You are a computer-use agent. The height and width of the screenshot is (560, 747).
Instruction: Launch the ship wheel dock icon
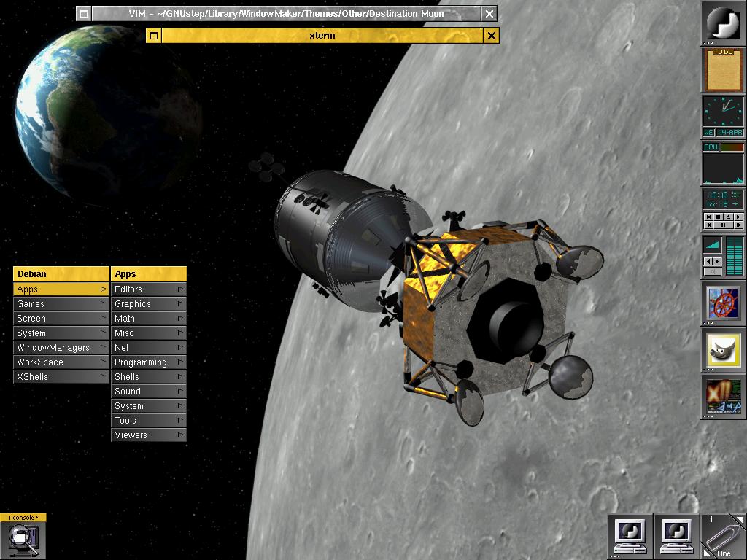(x=723, y=303)
